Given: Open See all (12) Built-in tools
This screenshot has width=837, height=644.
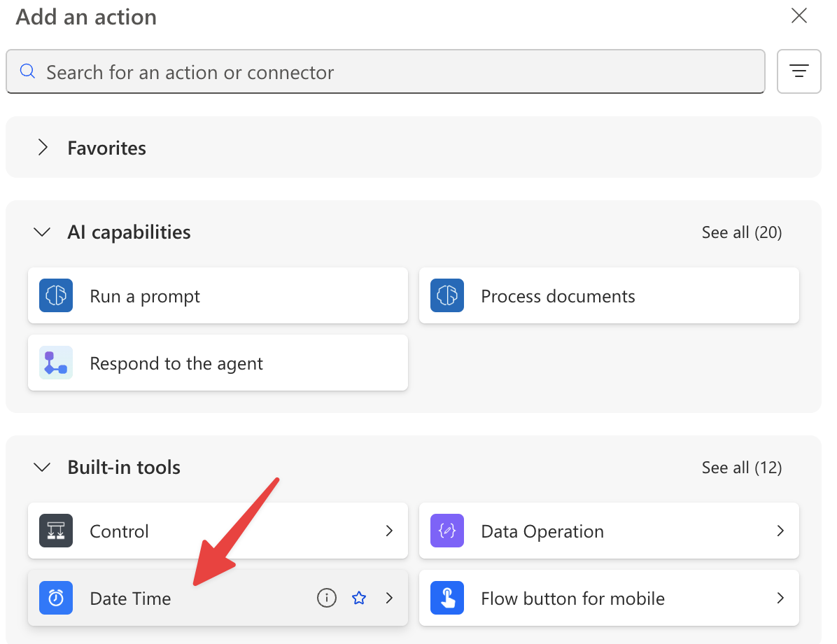Looking at the screenshot, I should (x=742, y=467).
